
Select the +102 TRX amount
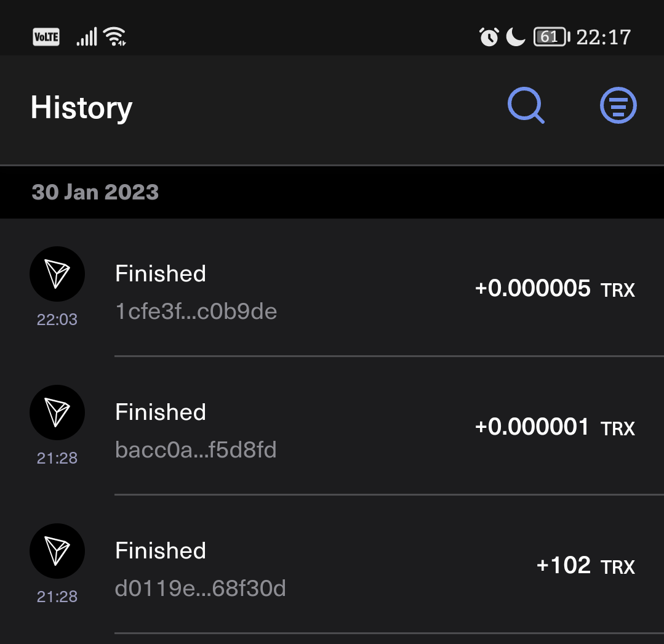586,566
